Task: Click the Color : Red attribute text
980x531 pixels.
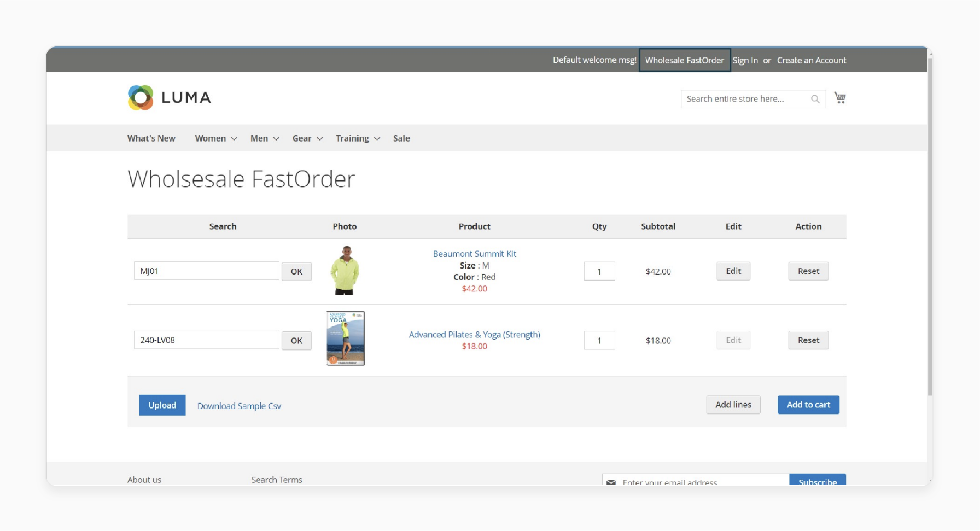Action: [x=474, y=277]
